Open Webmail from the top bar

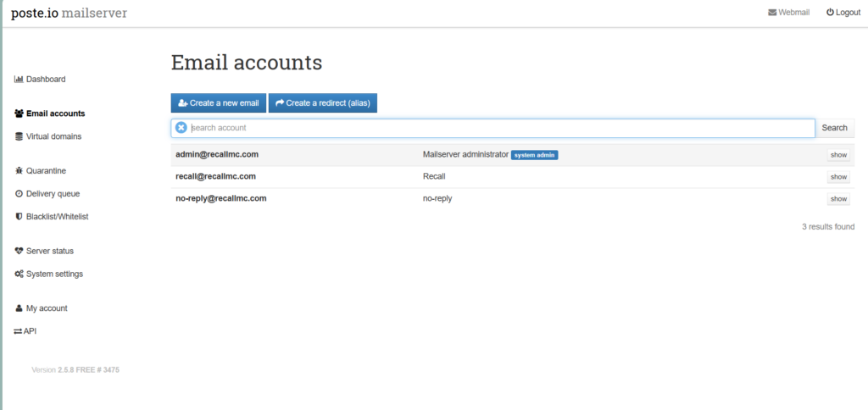[788, 13]
